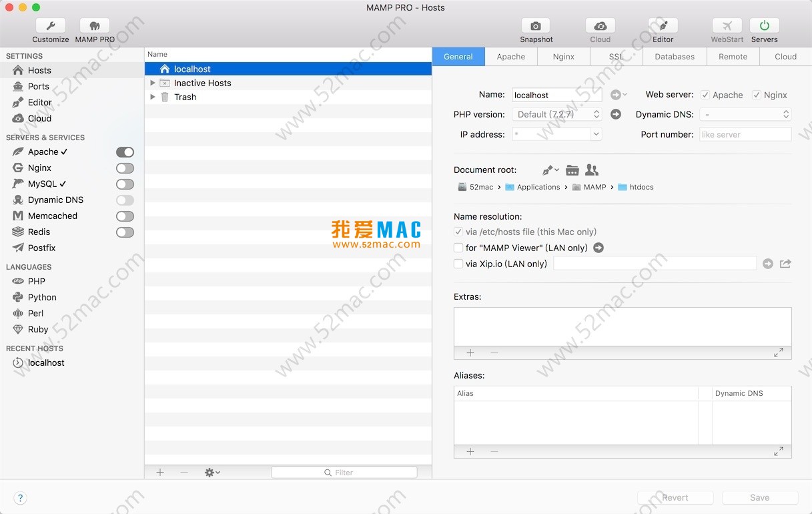Viewport: 812px width, 514px height.
Task: Click the MAMP PRO elephant icon
Action: 95,26
